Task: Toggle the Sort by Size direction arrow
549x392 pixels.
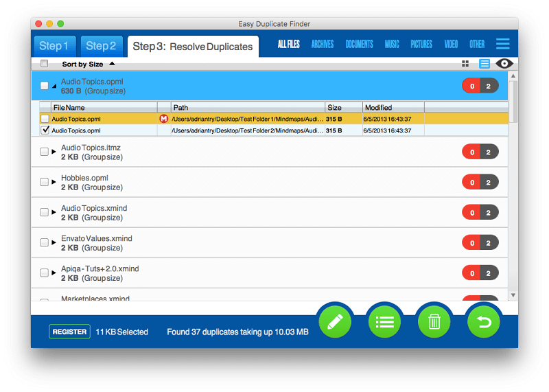Action: point(112,64)
